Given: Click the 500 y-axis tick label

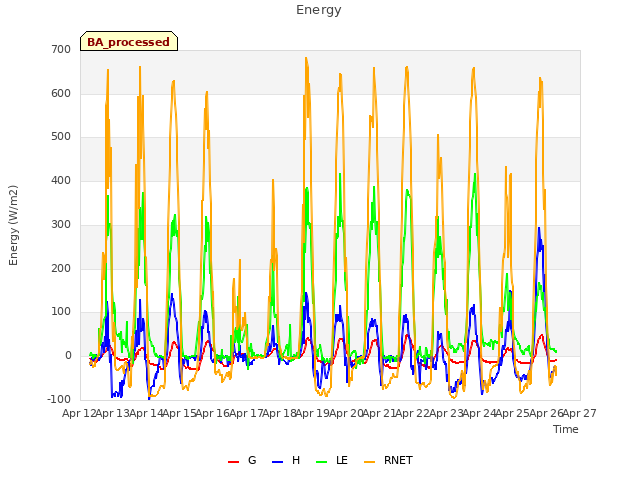Looking at the screenshot, I should [61, 137].
